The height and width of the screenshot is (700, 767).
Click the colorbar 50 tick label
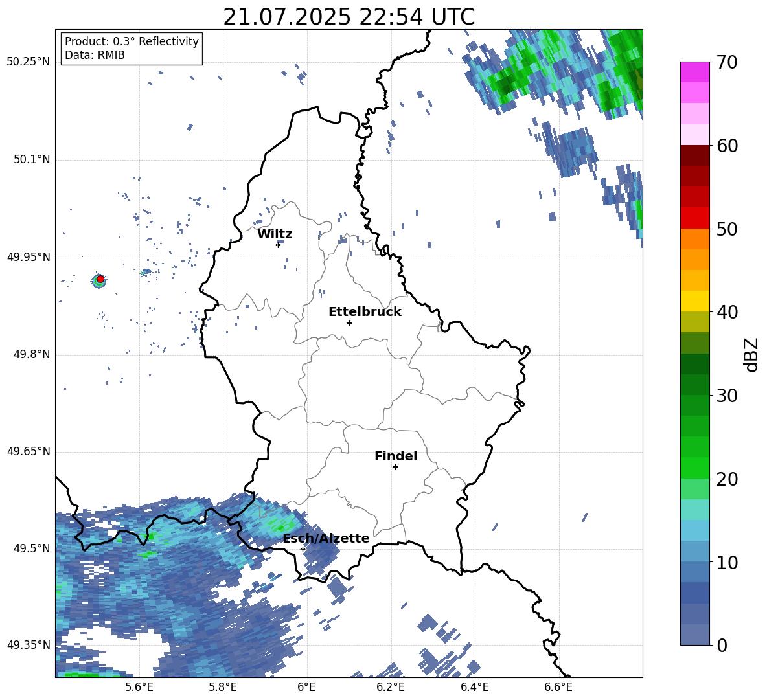click(727, 229)
